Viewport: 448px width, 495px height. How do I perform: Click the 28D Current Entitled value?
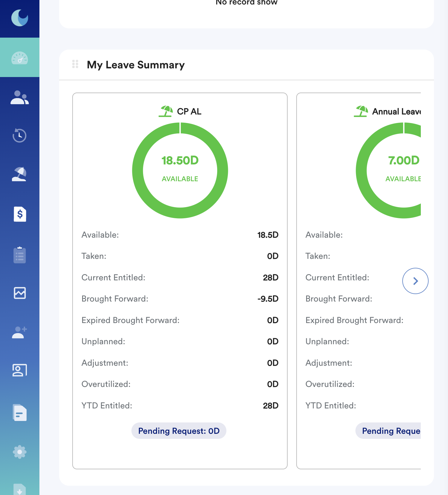pyautogui.click(x=271, y=278)
